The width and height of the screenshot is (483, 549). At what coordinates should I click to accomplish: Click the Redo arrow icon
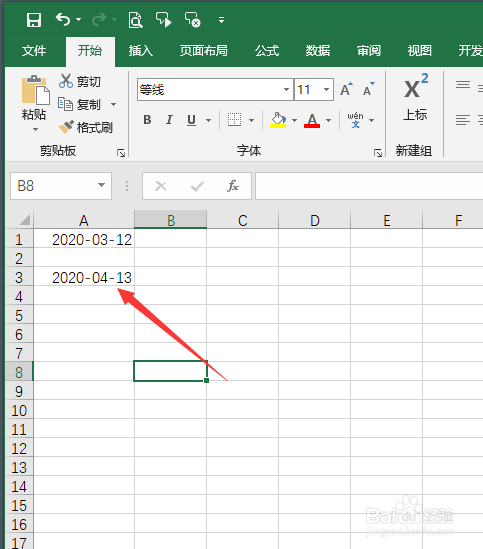coord(99,20)
